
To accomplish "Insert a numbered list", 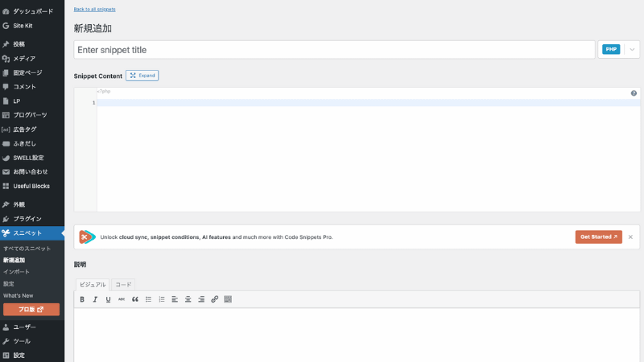I will 162,299.
